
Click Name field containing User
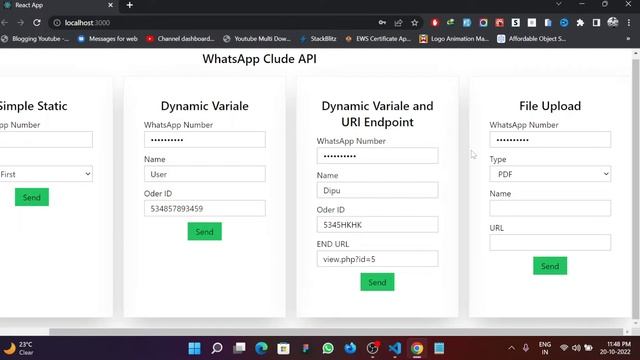(204, 174)
